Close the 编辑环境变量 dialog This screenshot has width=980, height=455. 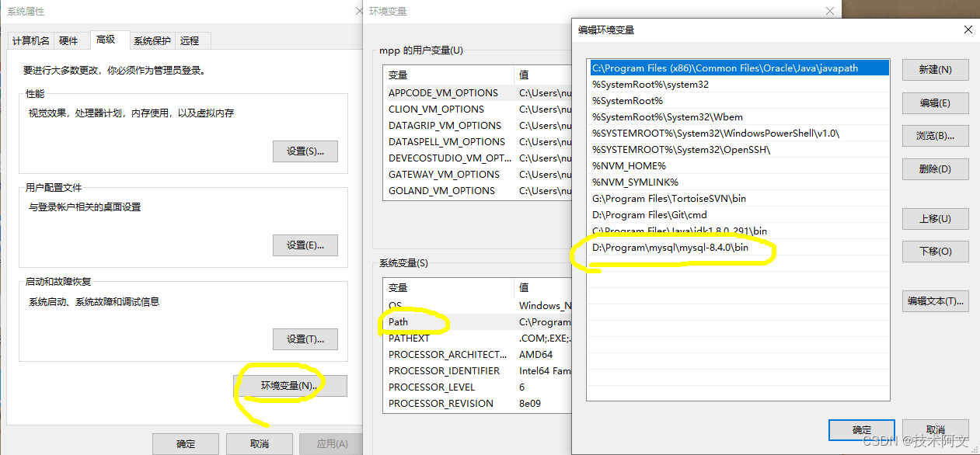[968, 30]
